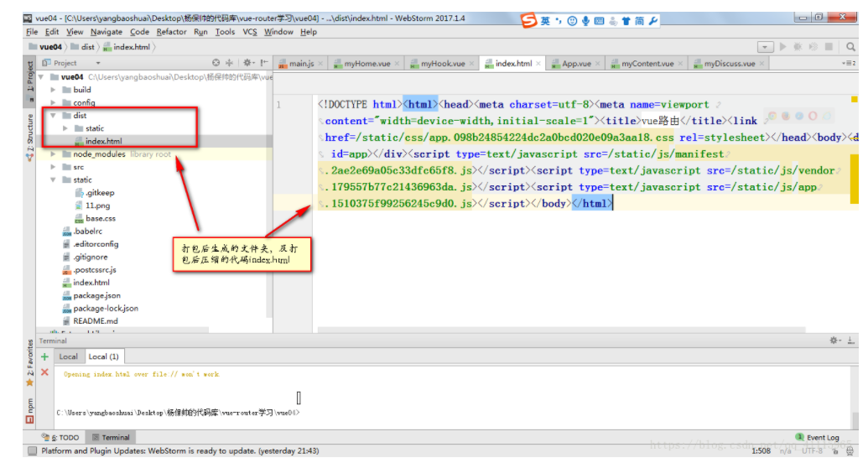The image size is (868, 463).
Task: Open the Sogou soft keyboard icon
Action: (599, 21)
